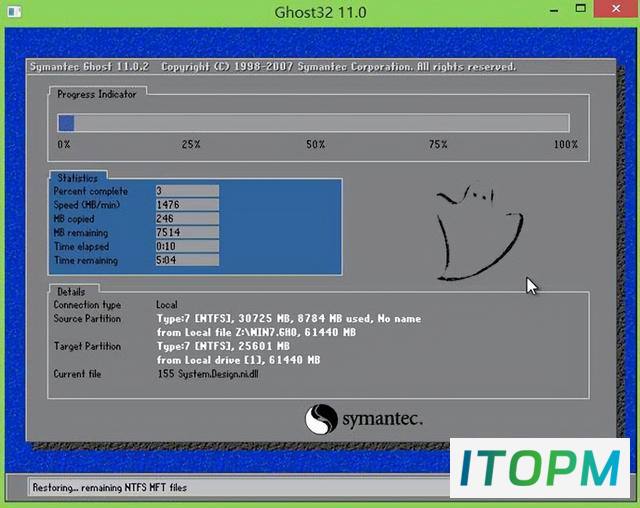Click the 'MB copied' label
Screen dimensions: 640x508
pos(74,219)
